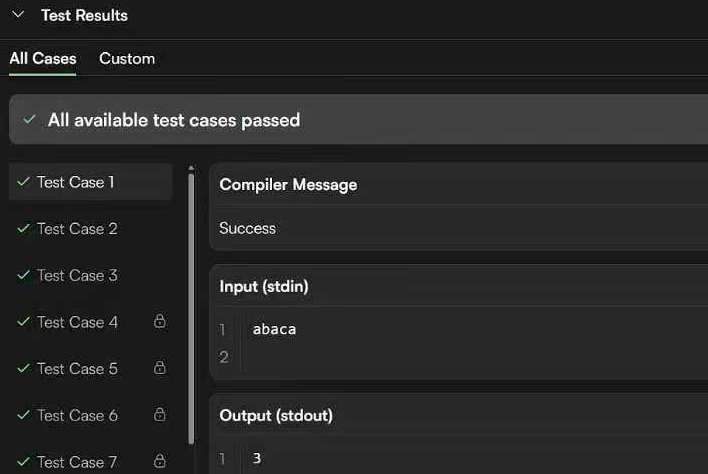Click the lock icon next to Test Case 6
Screen dimensions: 708x474
[159, 415]
